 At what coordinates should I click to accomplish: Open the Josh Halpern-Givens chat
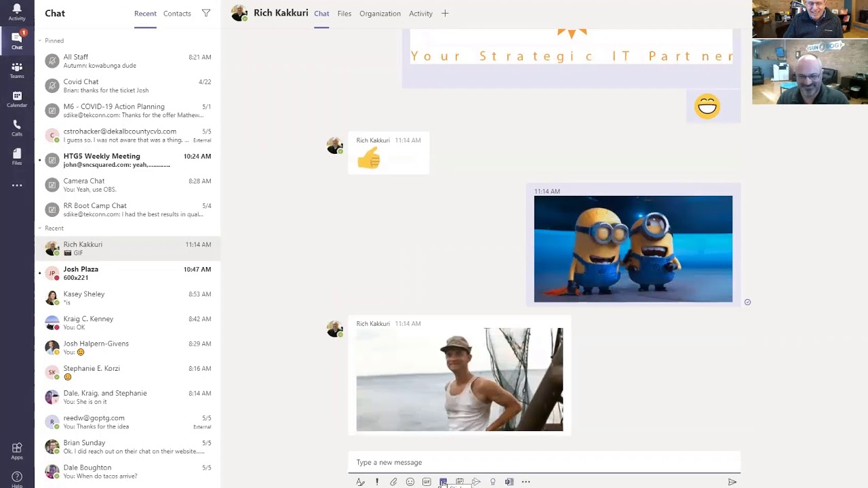coord(127,348)
